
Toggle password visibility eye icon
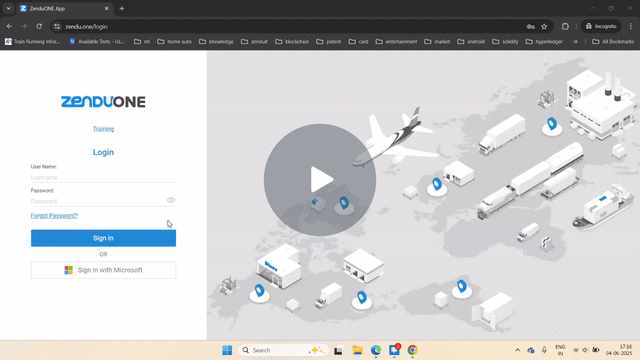click(x=171, y=200)
